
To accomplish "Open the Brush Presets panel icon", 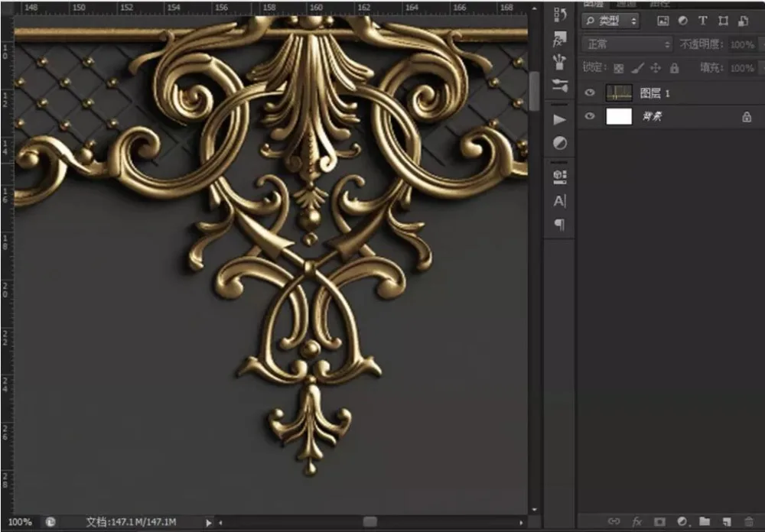I will (560, 61).
